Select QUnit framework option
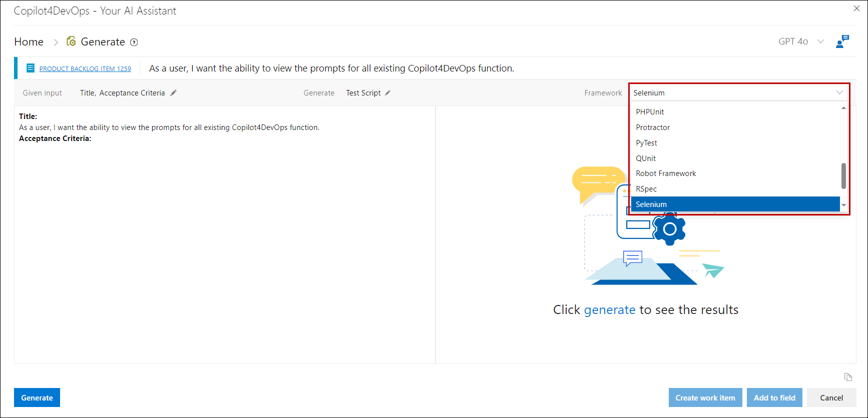 [735, 158]
